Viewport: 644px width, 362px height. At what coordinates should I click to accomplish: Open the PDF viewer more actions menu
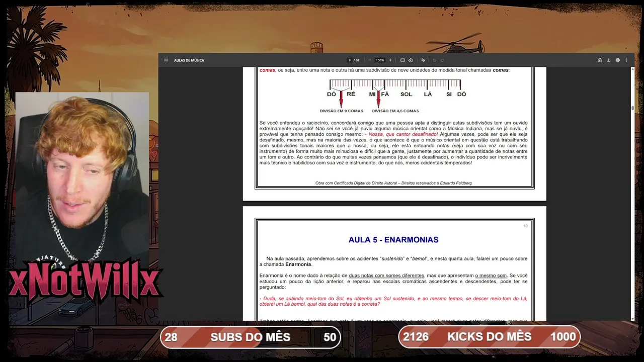(626, 60)
